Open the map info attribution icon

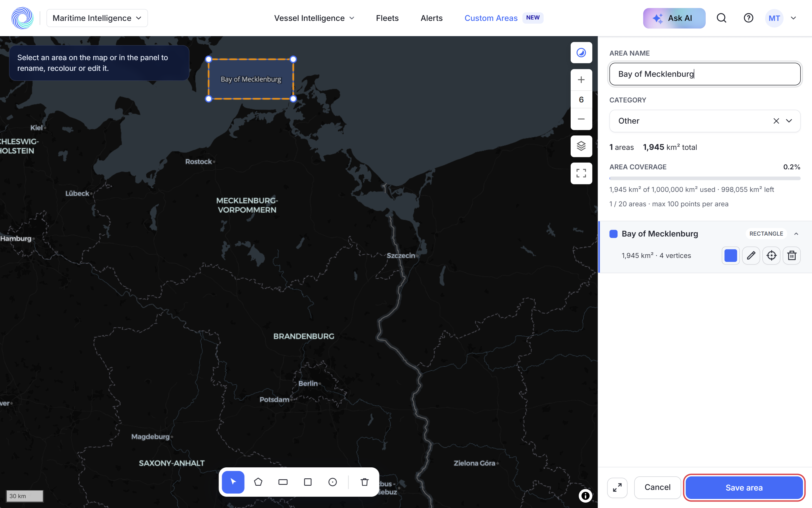pos(585,496)
